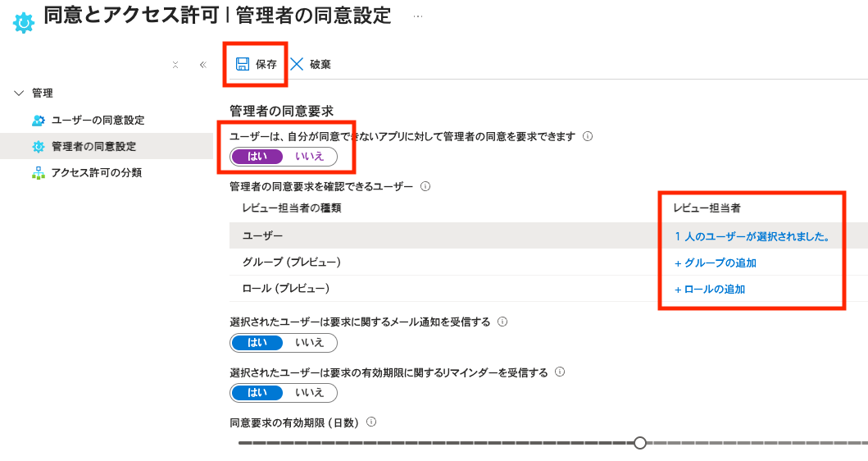Collapse the 管理 section chevron

(x=20, y=94)
